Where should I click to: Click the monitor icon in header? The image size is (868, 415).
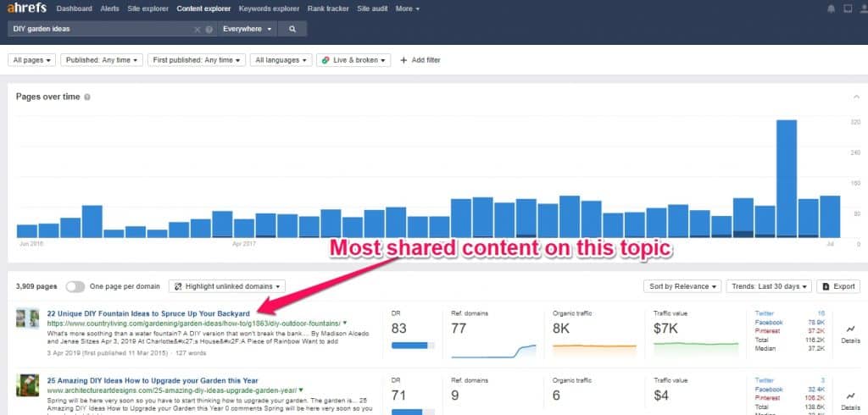[848, 8]
